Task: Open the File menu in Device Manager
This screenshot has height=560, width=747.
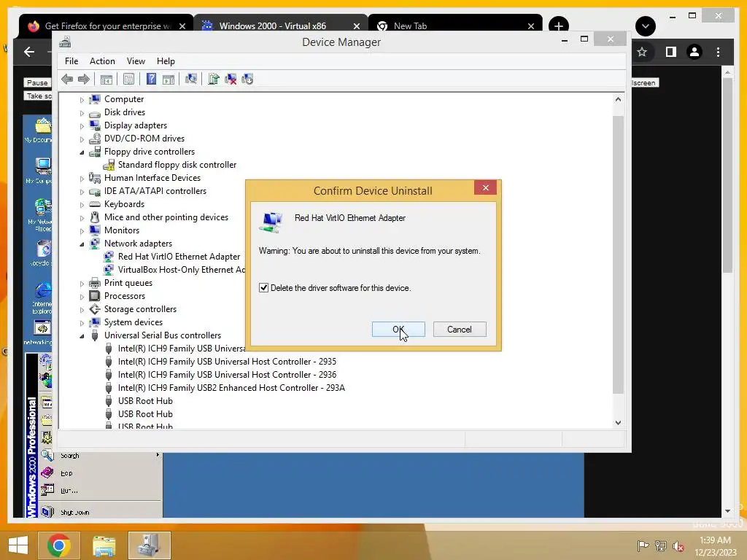Action: (x=71, y=61)
